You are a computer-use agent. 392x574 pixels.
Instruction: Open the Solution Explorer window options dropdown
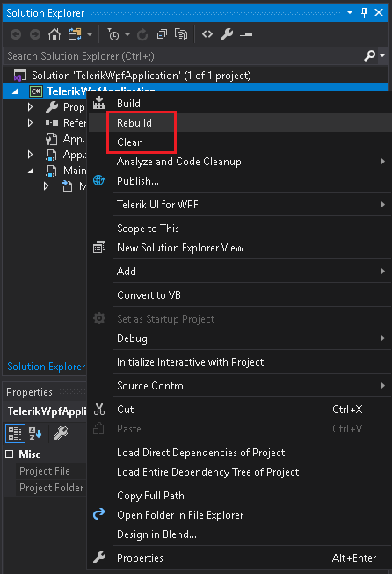pyautogui.click(x=350, y=12)
